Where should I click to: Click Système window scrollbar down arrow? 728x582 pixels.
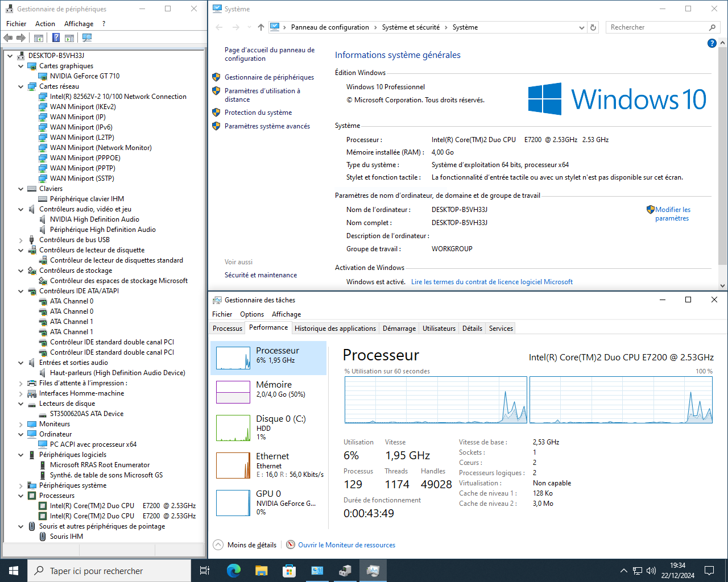[x=723, y=286]
